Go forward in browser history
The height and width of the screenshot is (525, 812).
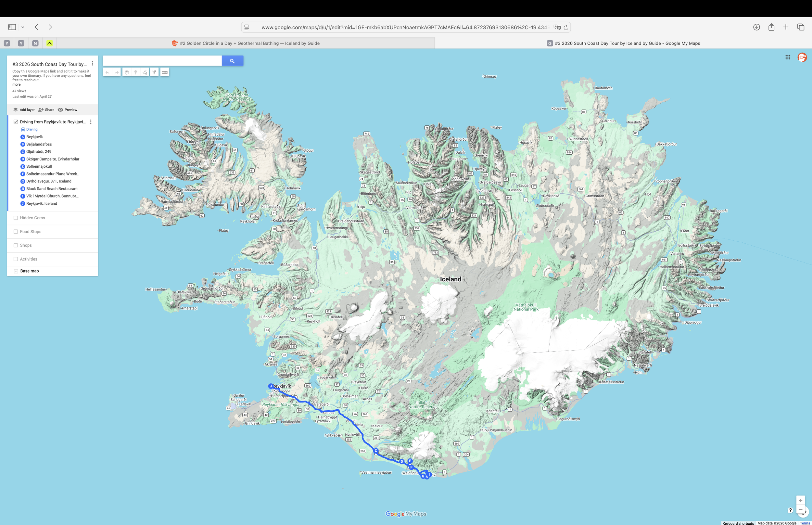50,27
